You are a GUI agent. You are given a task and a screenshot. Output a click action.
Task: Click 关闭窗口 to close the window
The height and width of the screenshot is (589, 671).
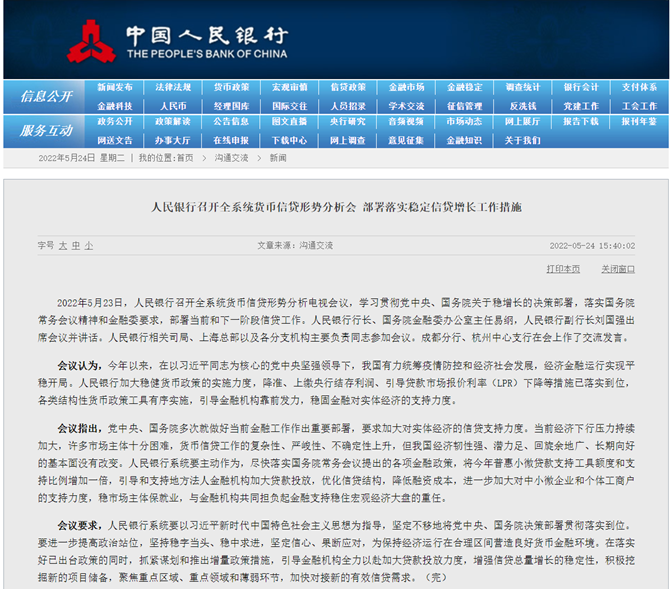point(617,268)
